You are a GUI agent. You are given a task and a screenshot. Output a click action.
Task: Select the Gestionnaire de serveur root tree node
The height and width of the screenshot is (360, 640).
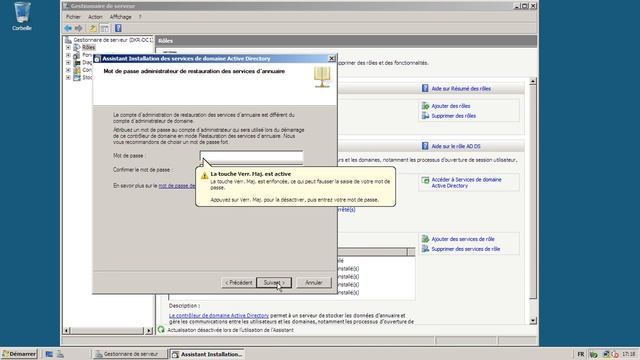113,40
